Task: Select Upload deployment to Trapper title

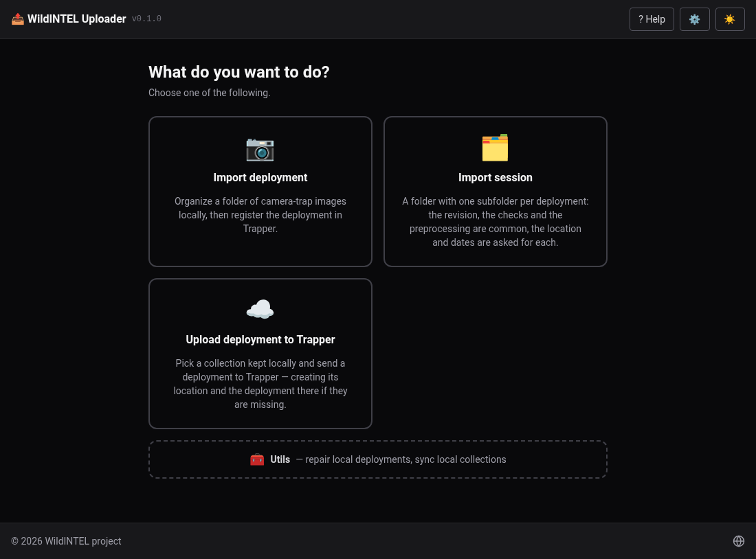Action: pyautogui.click(x=260, y=339)
